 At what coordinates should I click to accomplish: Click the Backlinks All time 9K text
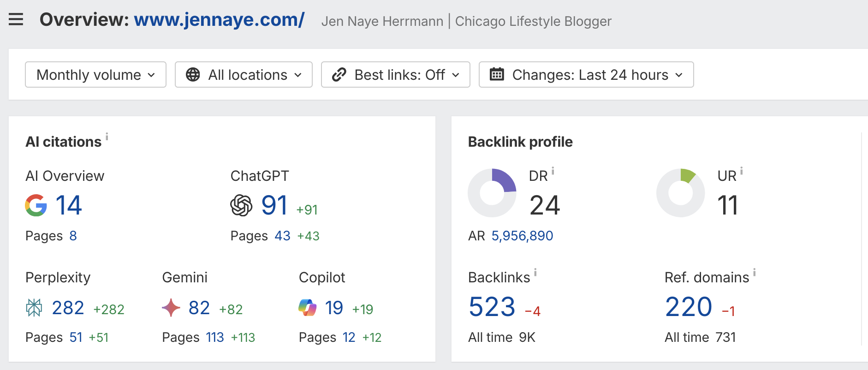(502, 337)
